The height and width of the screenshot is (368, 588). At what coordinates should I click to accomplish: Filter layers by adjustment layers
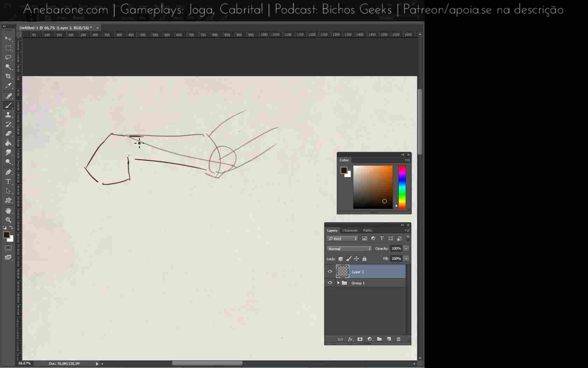click(x=373, y=238)
